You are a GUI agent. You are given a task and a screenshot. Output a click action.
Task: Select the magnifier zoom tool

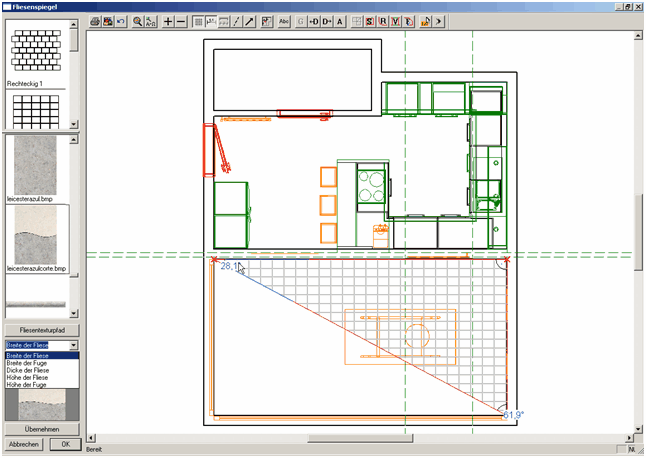point(138,20)
